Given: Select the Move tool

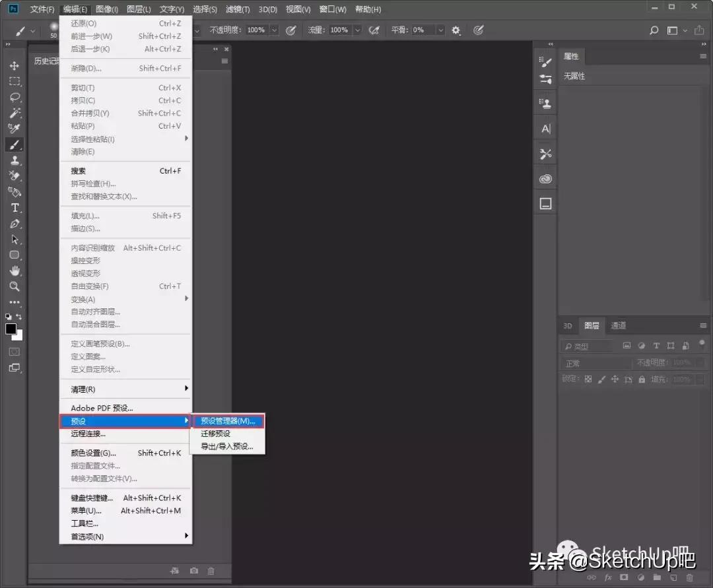Looking at the screenshot, I should (x=14, y=65).
